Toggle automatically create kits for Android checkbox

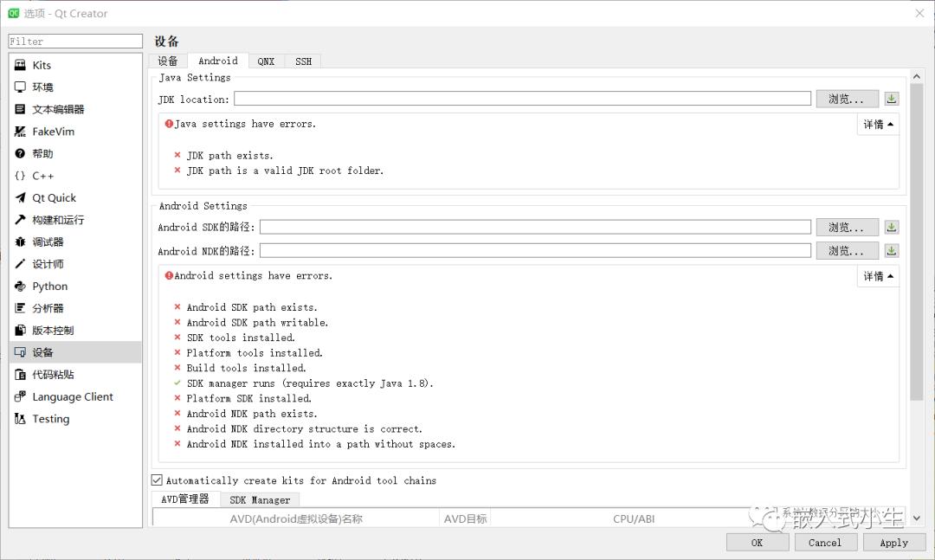coord(157,480)
